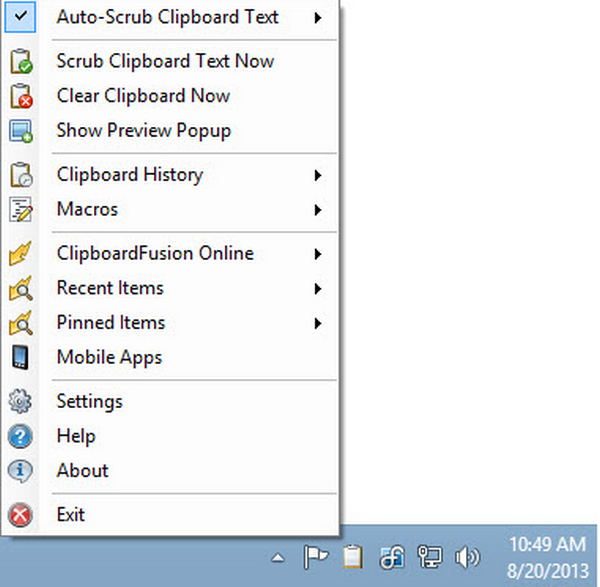The height and width of the screenshot is (587, 600).
Task: Expand the ClipboardFusion Online submenu arrow
Action: (318, 254)
